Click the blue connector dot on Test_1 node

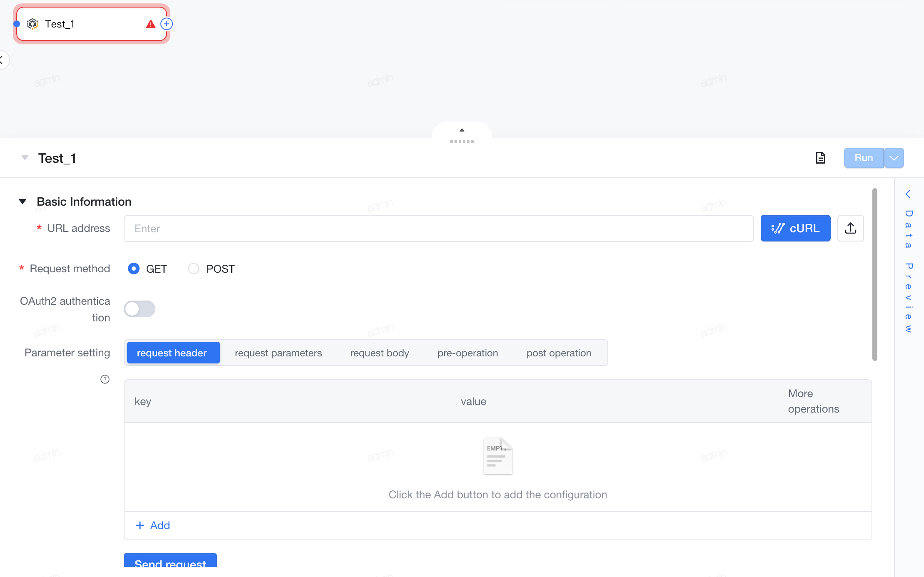pyautogui.click(x=17, y=24)
